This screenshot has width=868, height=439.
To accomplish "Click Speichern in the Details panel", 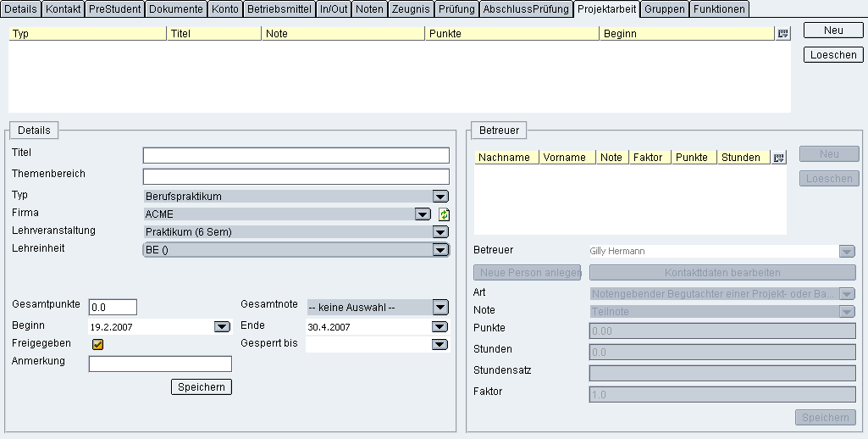I will click(202, 387).
